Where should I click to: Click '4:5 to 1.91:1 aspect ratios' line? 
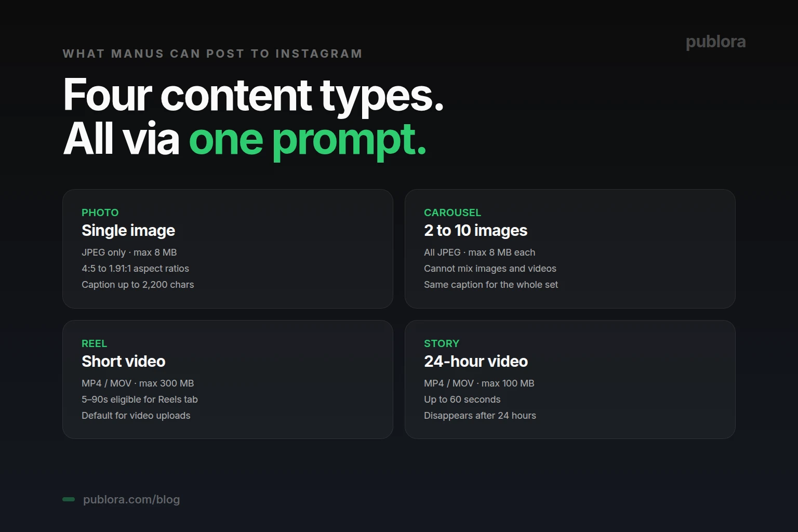point(135,269)
